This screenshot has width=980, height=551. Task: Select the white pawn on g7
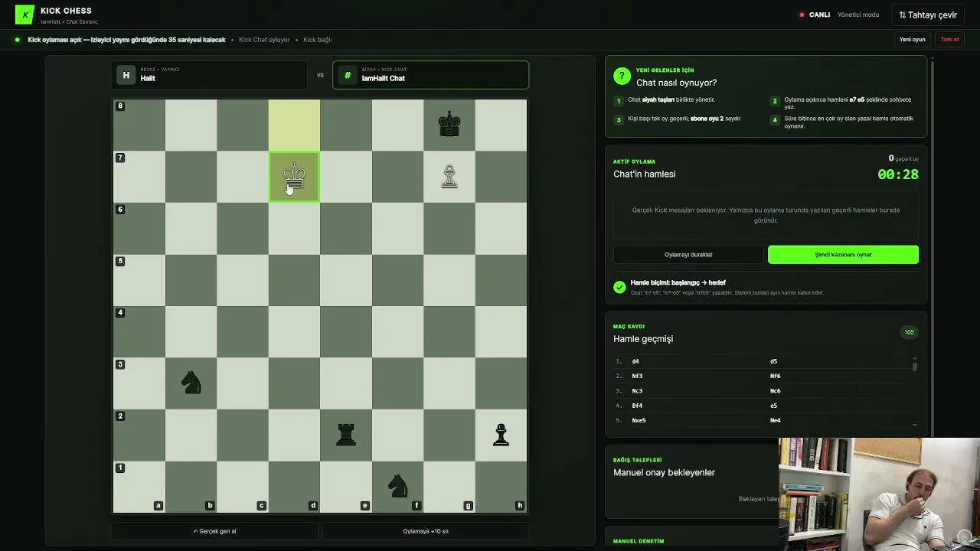pos(449,177)
